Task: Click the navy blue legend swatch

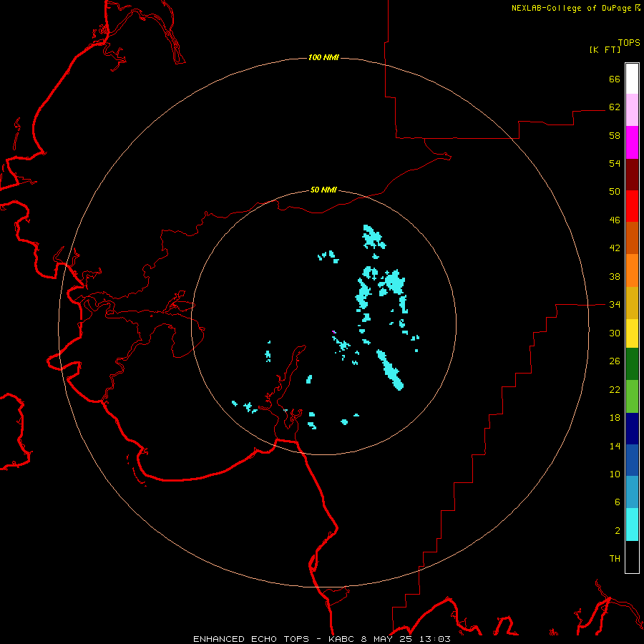Action: pos(632,429)
